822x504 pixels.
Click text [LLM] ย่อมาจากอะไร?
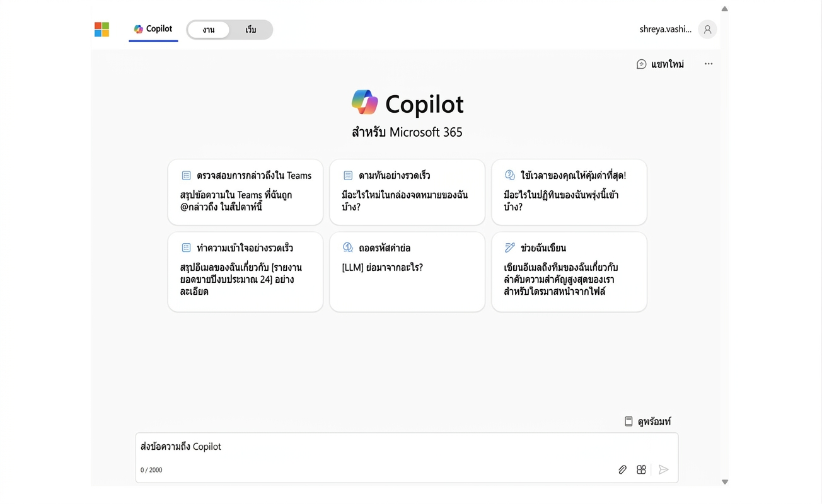[382, 268]
